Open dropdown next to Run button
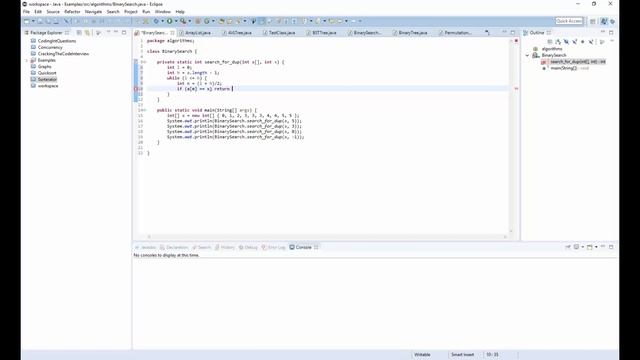 pos(176,21)
